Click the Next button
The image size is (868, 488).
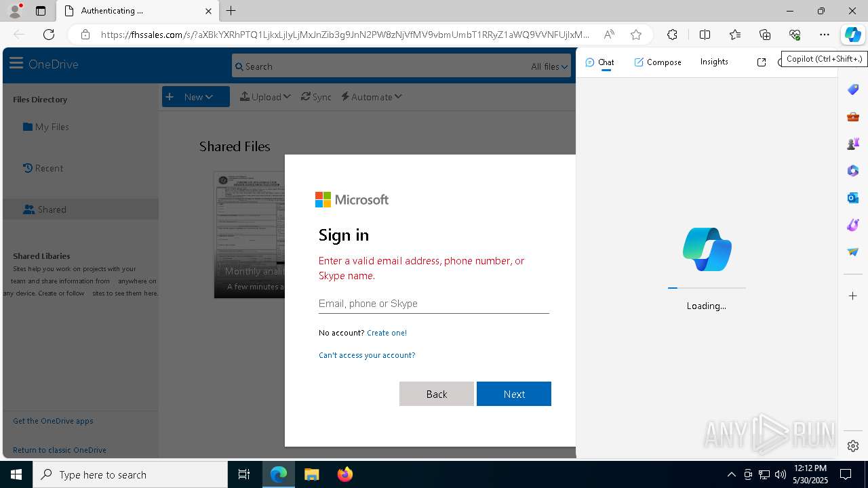click(x=514, y=394)
